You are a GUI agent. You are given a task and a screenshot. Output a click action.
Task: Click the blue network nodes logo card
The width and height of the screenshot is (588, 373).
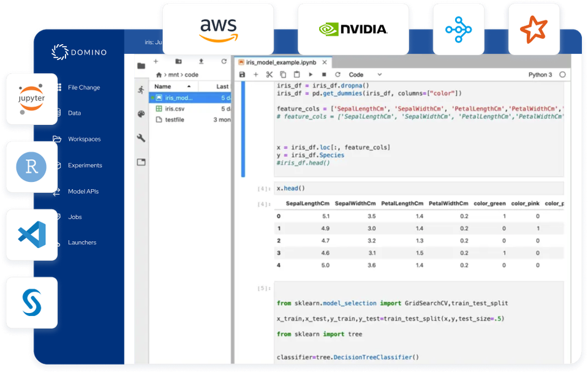[x=458, y=29]
